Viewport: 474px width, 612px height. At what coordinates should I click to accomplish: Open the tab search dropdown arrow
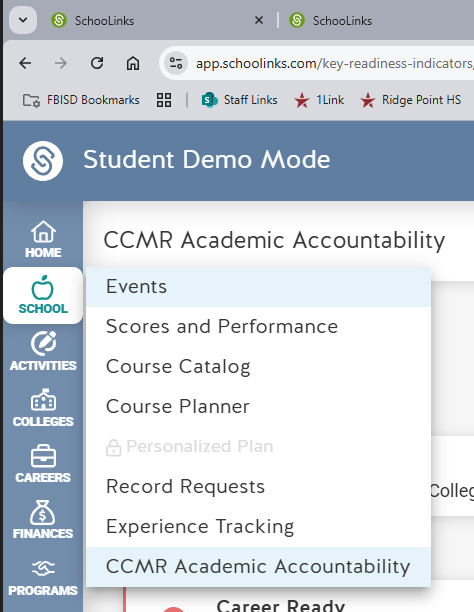coord(23,20)
